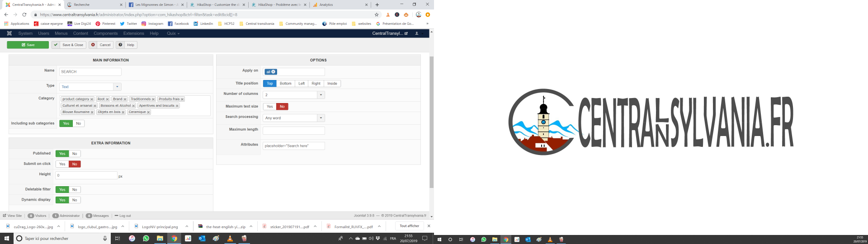The width and height of the screenshot is (868, 244).
Task: Expand options for the-heat-english zip download
Action: click(251, 226)
